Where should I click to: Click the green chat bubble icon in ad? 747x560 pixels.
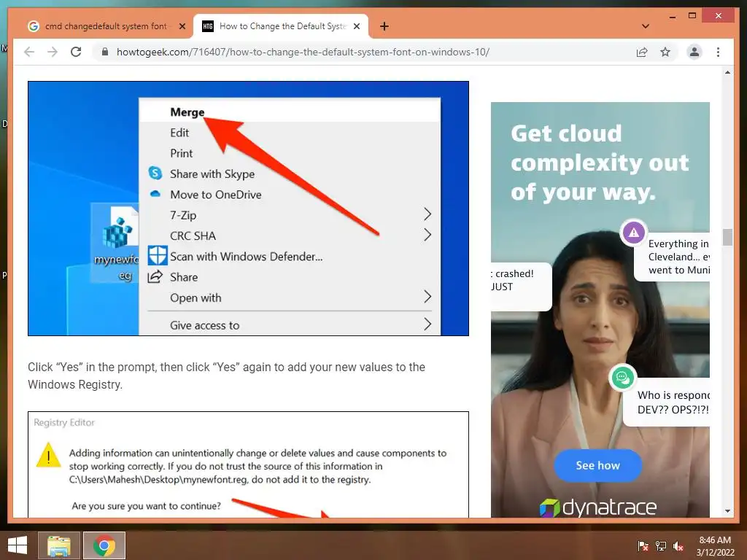(x=622, y=378)
